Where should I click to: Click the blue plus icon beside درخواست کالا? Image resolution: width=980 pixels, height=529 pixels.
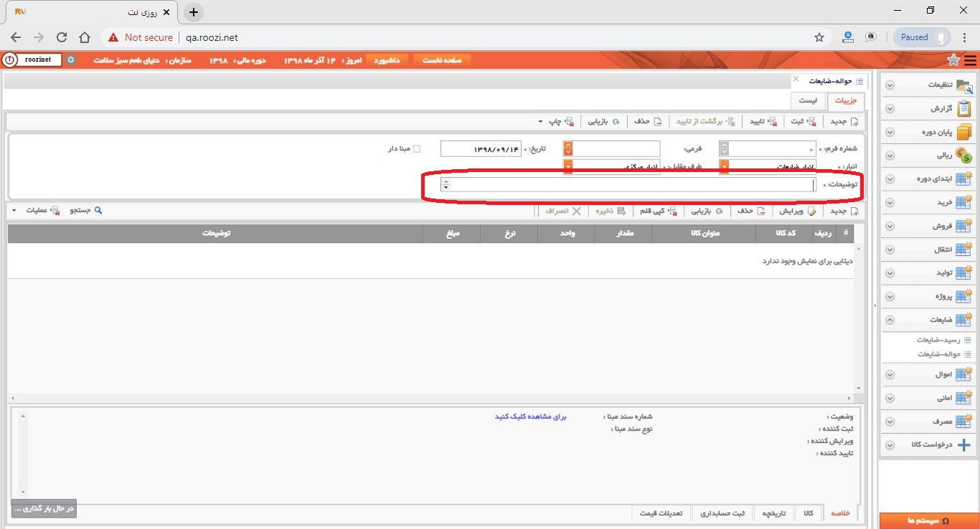(x=964, y=445)
